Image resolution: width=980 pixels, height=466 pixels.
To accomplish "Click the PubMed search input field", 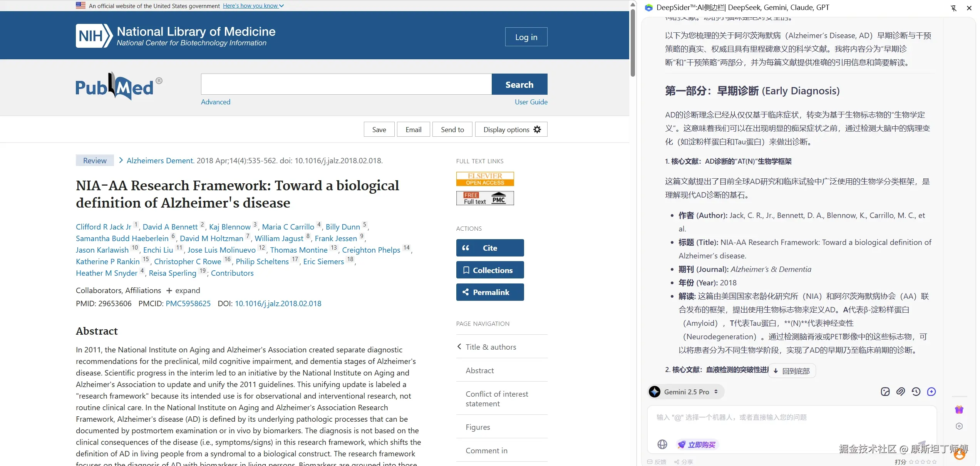I will pos(346,84).
